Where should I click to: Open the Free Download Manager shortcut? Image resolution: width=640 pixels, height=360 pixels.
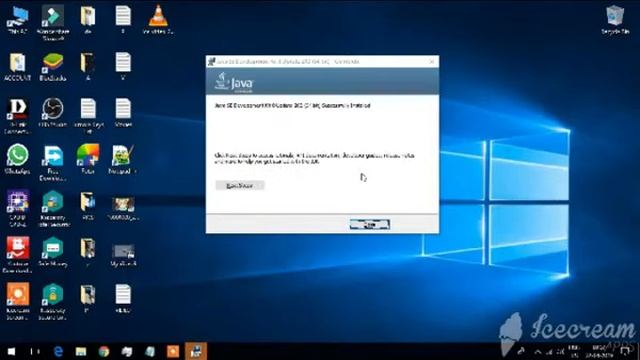coord(53,163)
